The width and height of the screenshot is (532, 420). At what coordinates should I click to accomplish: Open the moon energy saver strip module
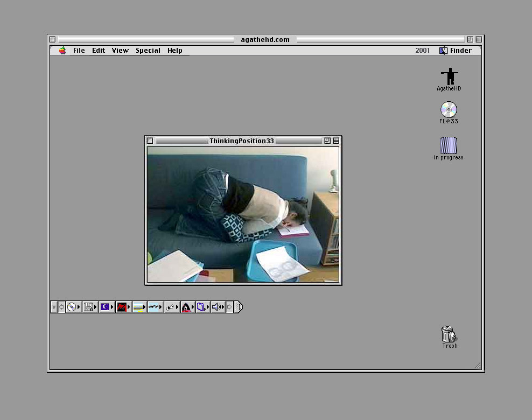coord(107,307)
